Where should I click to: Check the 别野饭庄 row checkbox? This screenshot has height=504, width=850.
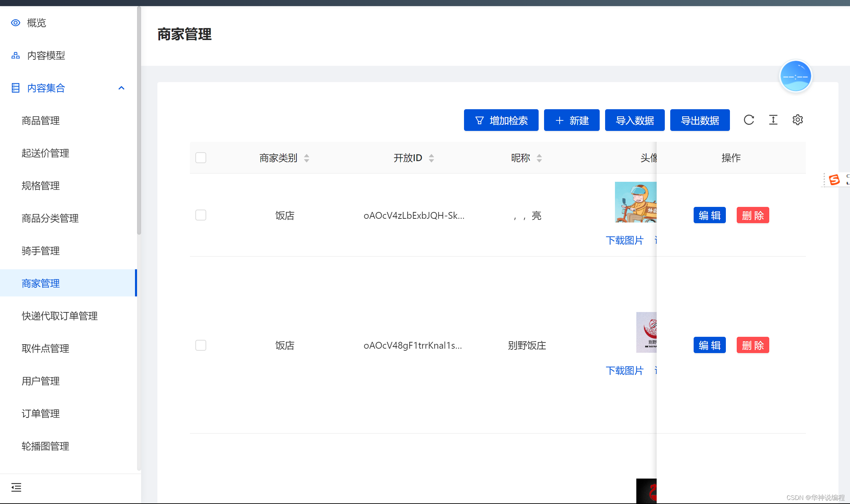[x=201, y=345]
